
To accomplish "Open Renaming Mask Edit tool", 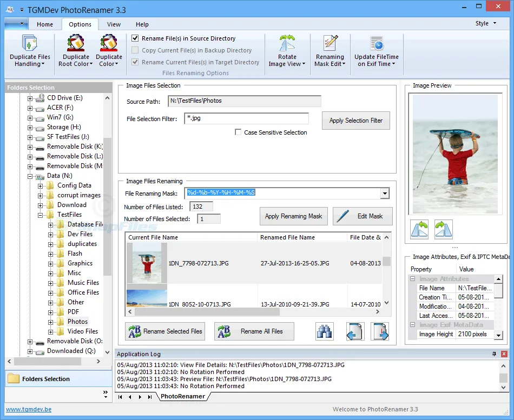I will pos(330,51).
